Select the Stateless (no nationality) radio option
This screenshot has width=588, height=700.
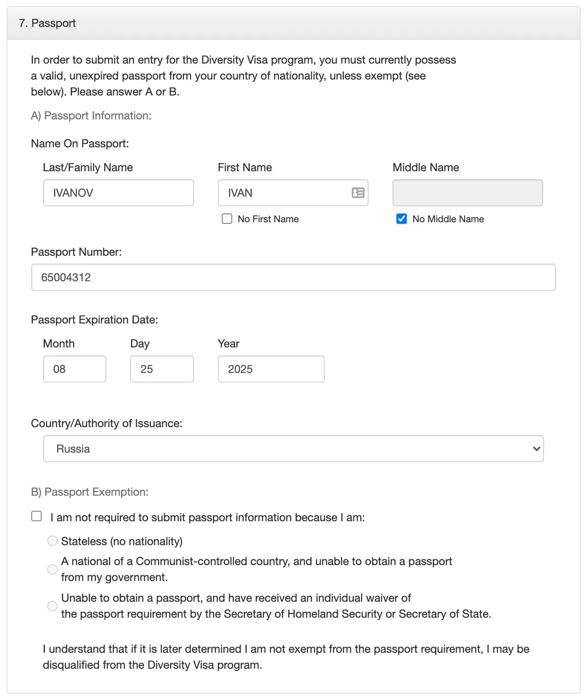[52, 541]
